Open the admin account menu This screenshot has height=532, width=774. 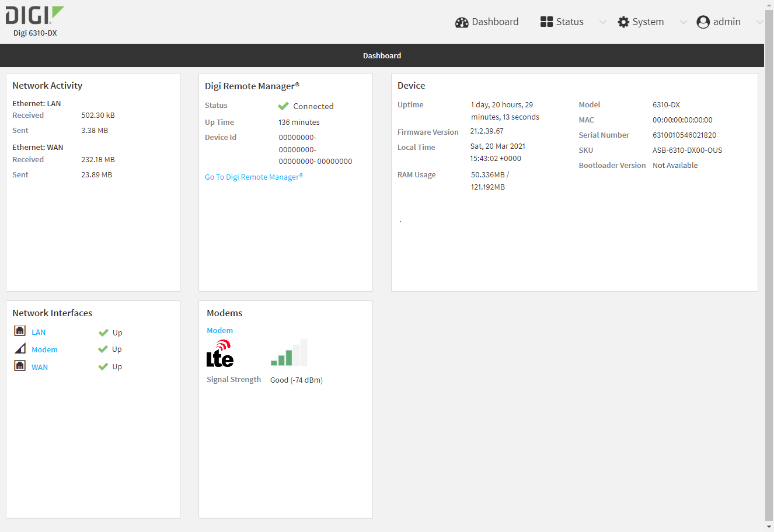[719, 22]
